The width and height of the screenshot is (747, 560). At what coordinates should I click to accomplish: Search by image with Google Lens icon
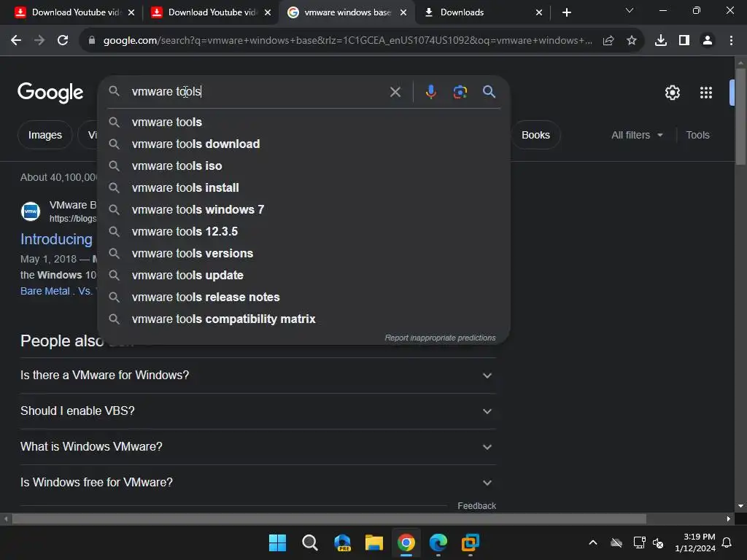click(460, 91)
